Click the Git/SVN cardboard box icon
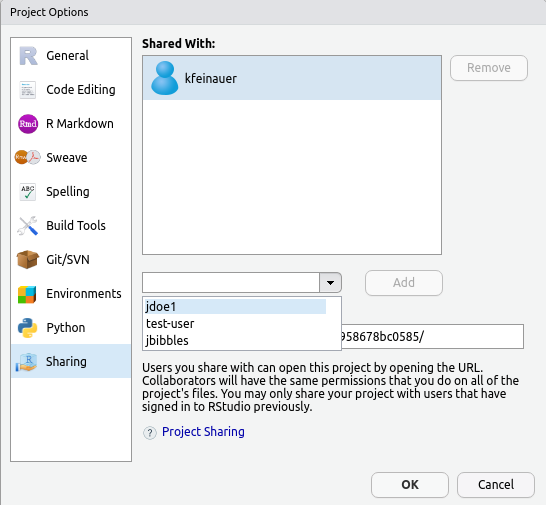This screenshot has width=546, height=505. [x=28, y=259]
